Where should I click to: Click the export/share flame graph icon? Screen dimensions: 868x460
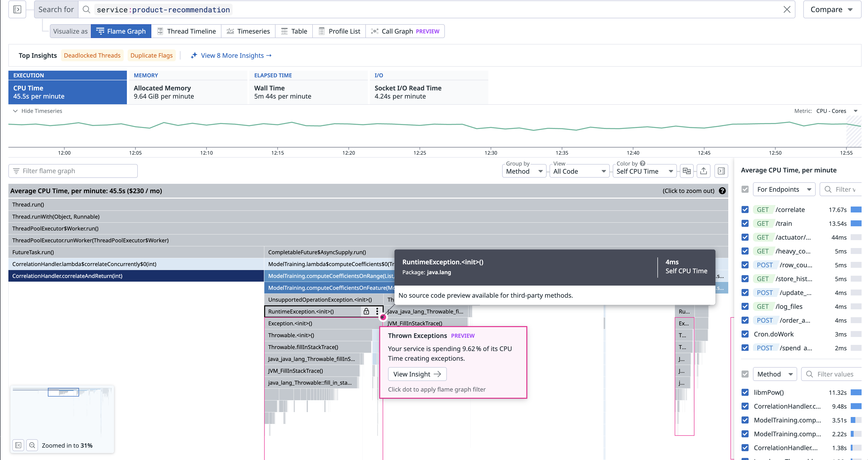[x=703, y=171]
